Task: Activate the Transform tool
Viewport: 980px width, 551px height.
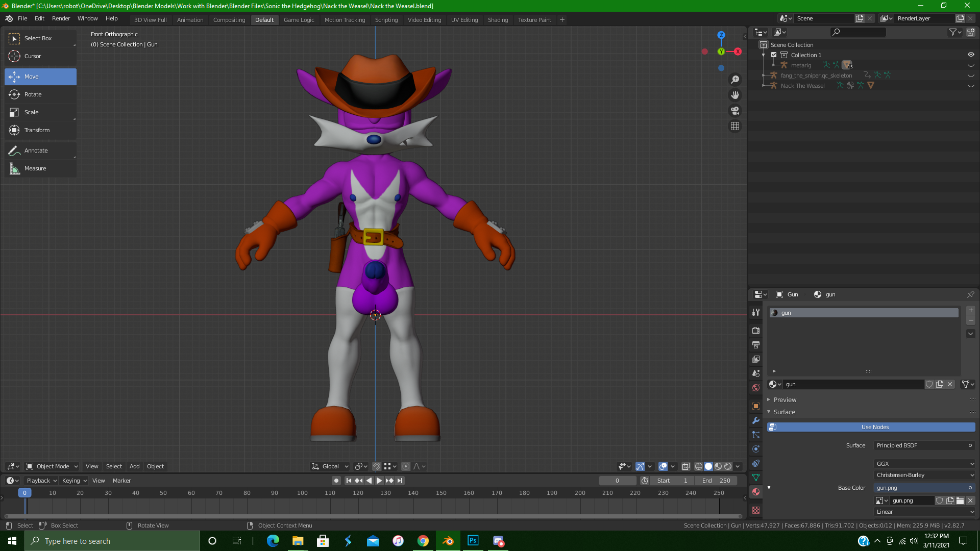Action: point(40,130)
